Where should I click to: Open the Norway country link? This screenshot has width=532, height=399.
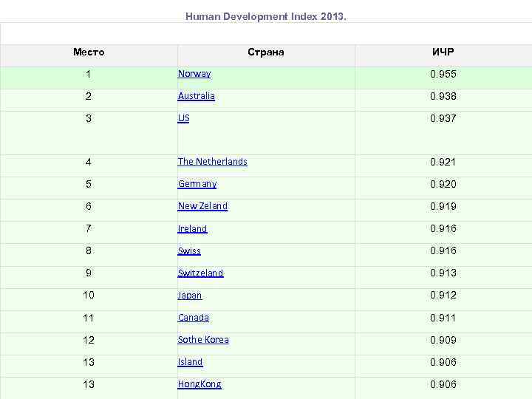[194, 74]
